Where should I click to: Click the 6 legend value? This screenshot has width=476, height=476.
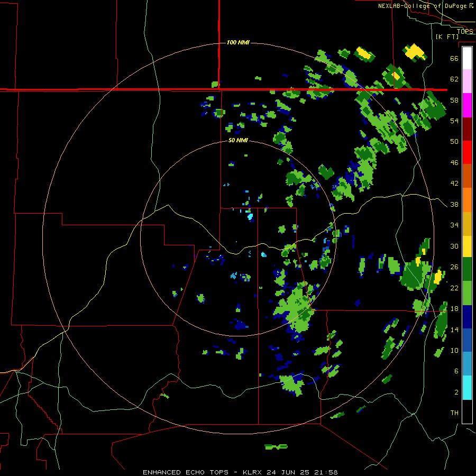pos(456,371)
